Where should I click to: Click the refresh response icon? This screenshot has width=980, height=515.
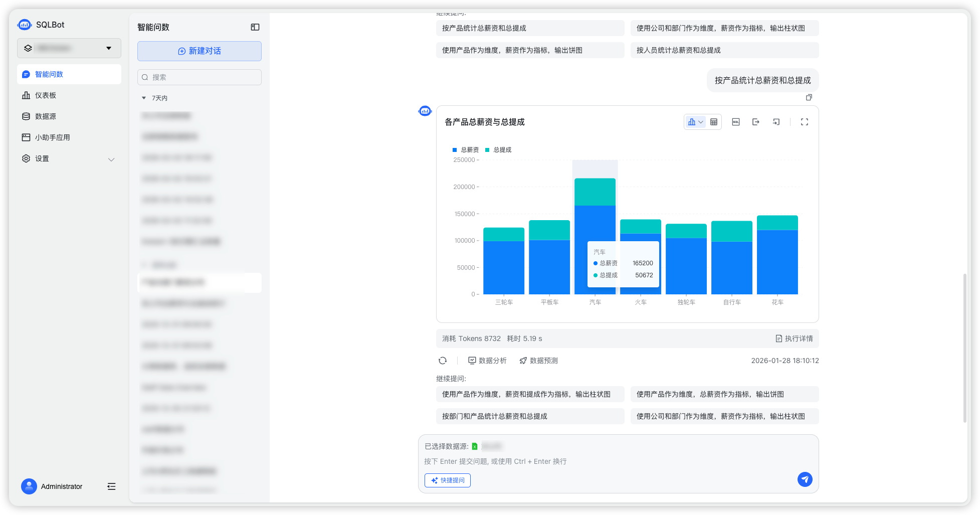[442, 360]
